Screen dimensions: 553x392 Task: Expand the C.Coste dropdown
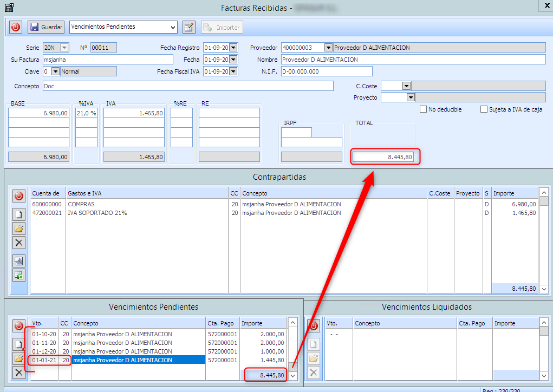coord(406,86)
